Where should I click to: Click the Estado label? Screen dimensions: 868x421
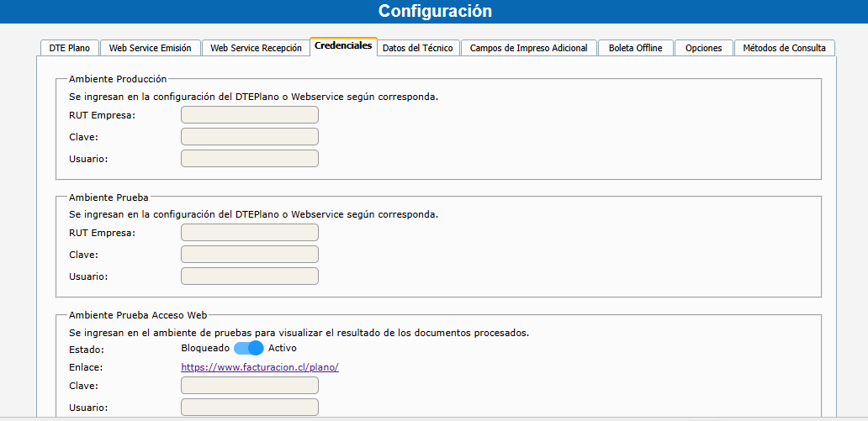pyautogui.click(x=87, y=350)
